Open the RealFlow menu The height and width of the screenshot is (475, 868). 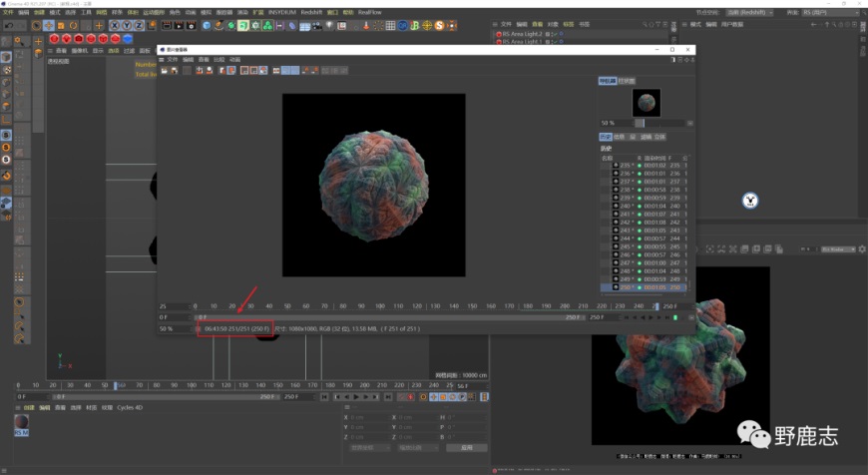(370, 12)
